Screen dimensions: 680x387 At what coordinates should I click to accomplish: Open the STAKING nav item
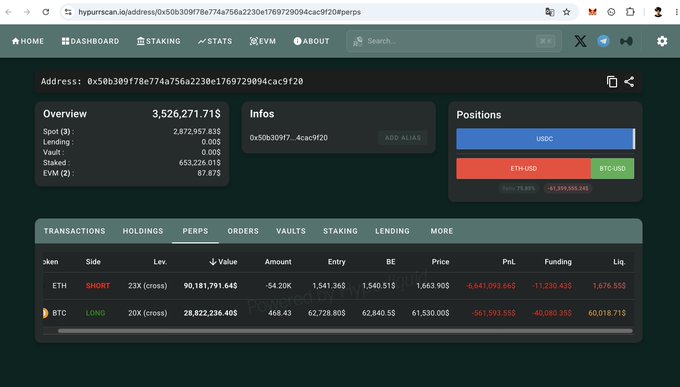point(159,41)
